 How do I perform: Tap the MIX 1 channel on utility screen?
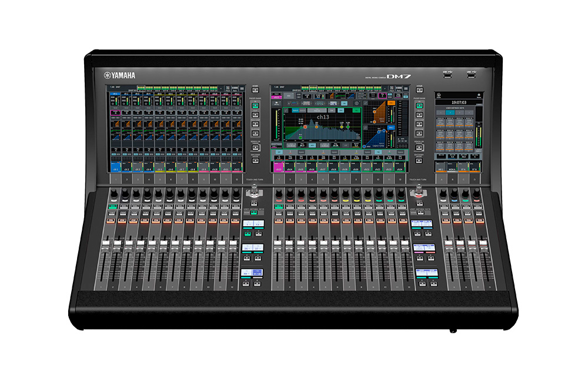pos(441,168)
